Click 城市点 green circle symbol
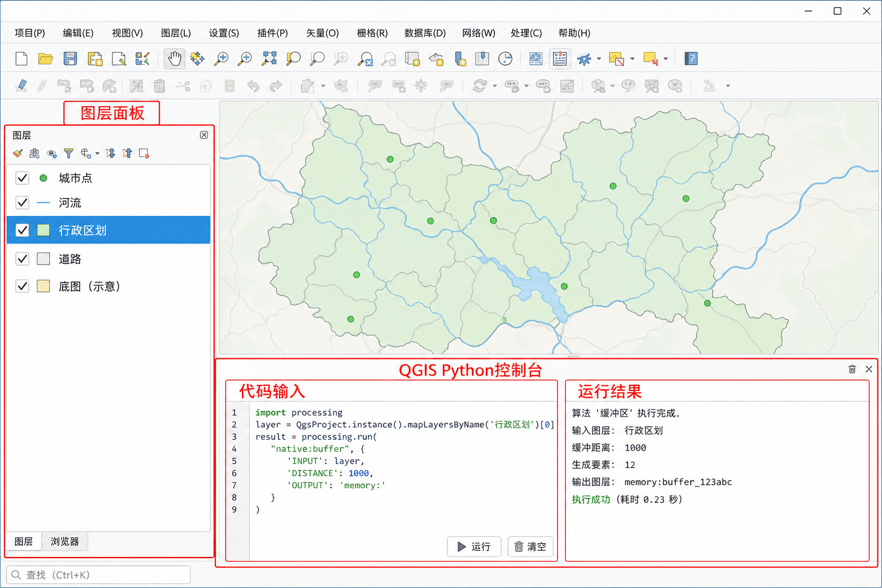The height and width of the screenshot is (588, 882). (43, 178)
